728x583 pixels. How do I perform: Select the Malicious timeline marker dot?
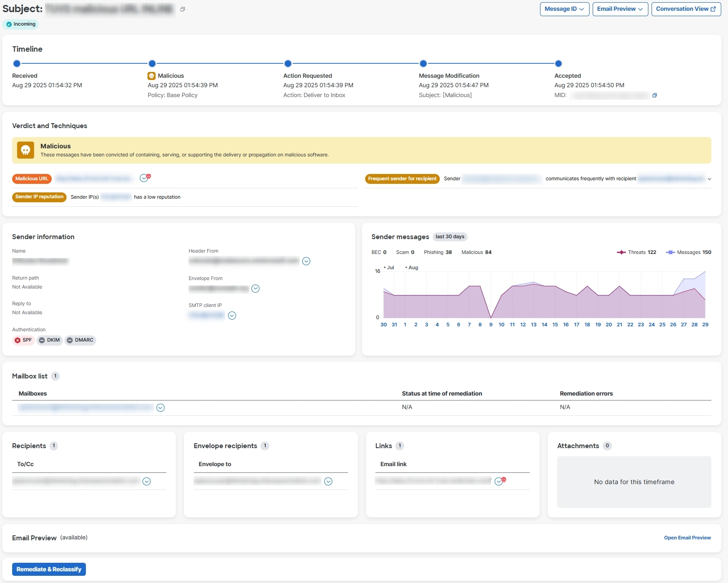152,63
